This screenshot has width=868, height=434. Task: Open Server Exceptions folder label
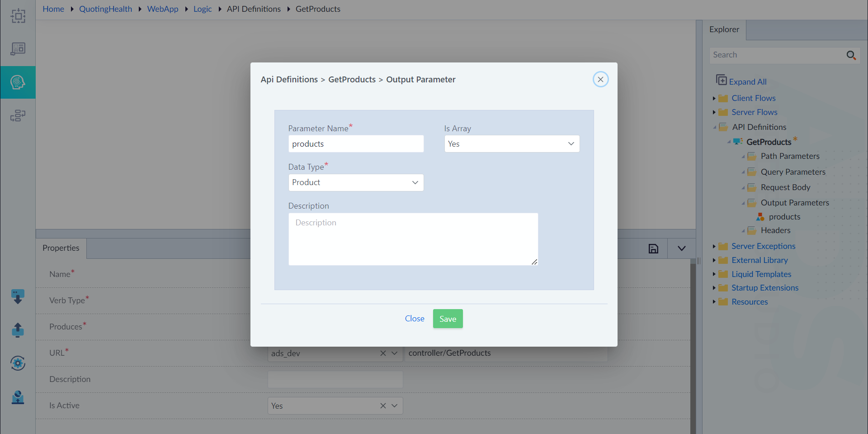tap(763, 246)
